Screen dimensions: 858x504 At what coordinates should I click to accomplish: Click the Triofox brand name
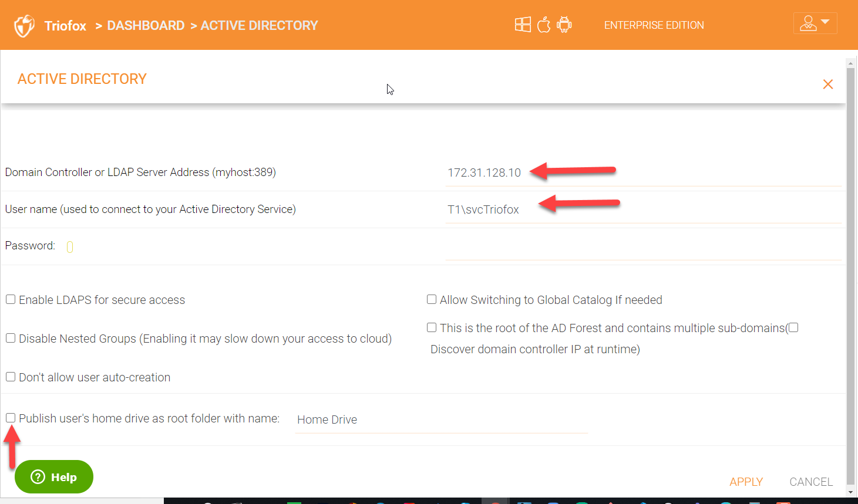[x=65, y=26]
